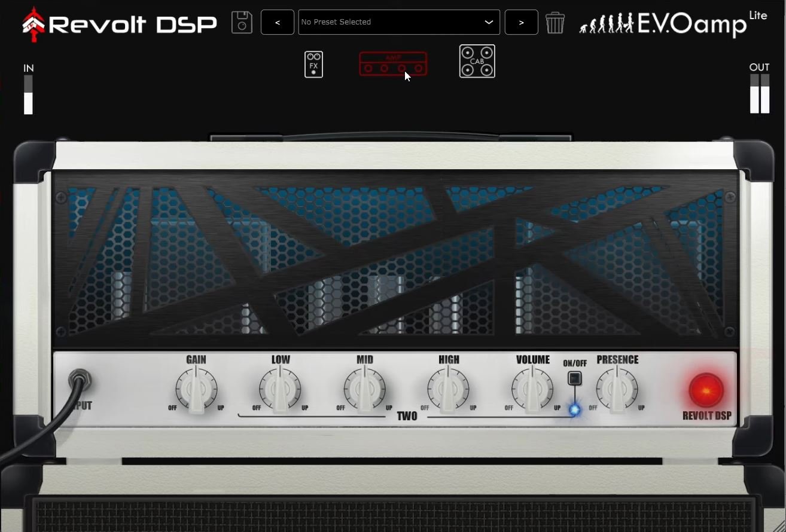Switch the glowing blue channel indicator
The width and height of the screenshot is (786, 532).
[574, 409]
